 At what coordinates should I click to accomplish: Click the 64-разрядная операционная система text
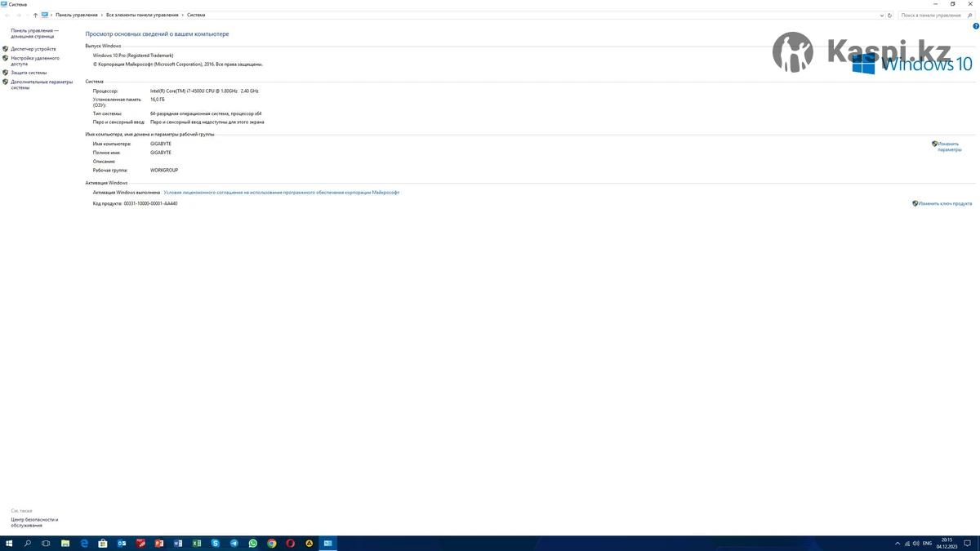click(206, 113)
